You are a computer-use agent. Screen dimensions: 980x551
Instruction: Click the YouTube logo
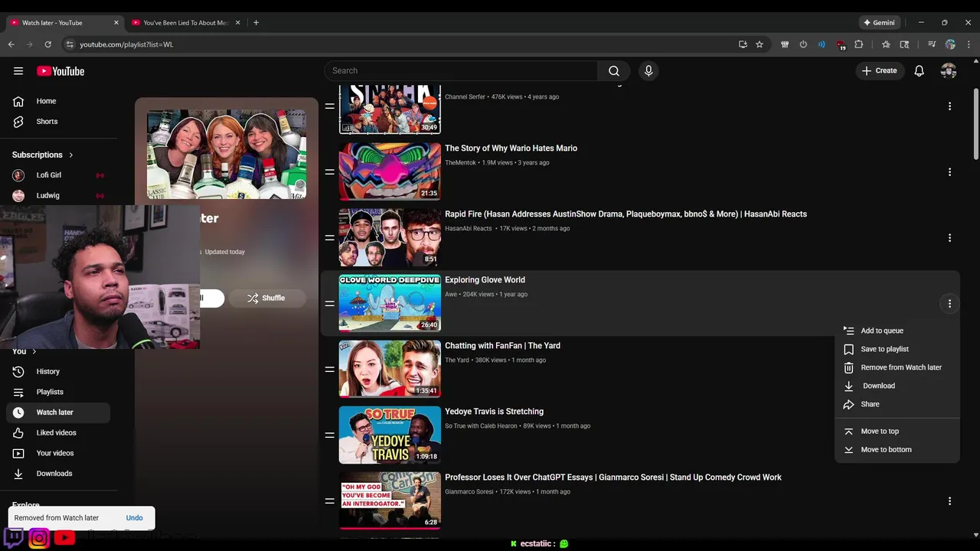pos(60,71)
